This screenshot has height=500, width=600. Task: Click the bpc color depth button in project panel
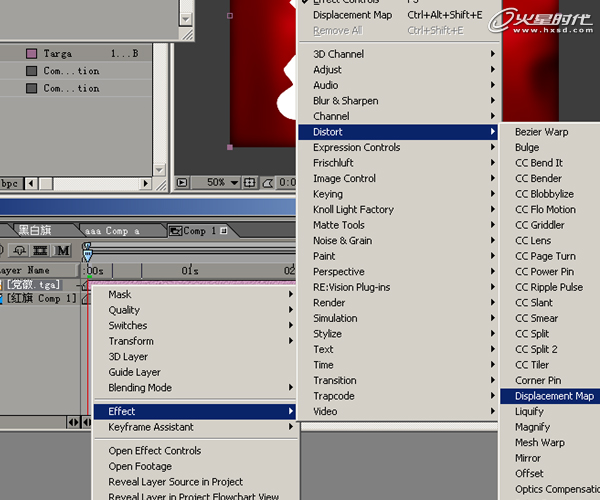click(10, 183)
